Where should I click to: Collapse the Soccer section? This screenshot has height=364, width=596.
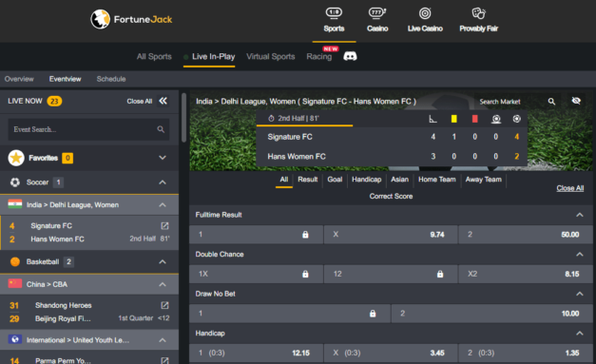[x=163, y=182]
